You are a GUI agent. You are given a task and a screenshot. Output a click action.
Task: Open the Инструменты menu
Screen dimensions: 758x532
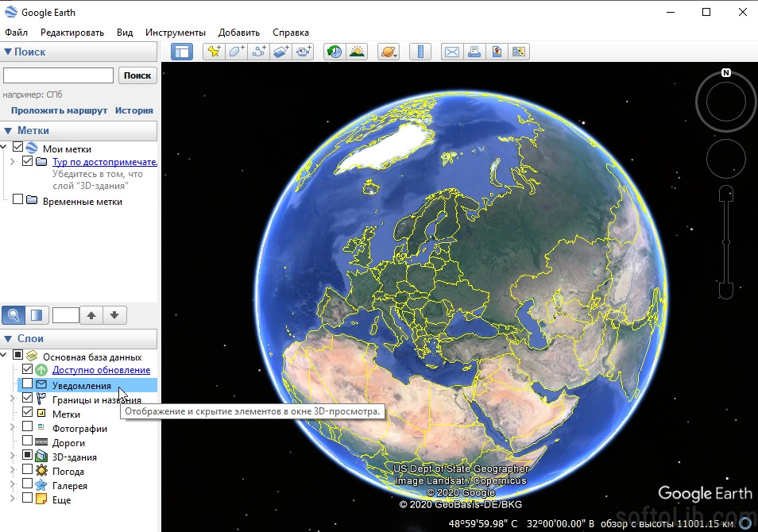click(x=176, y=33)
